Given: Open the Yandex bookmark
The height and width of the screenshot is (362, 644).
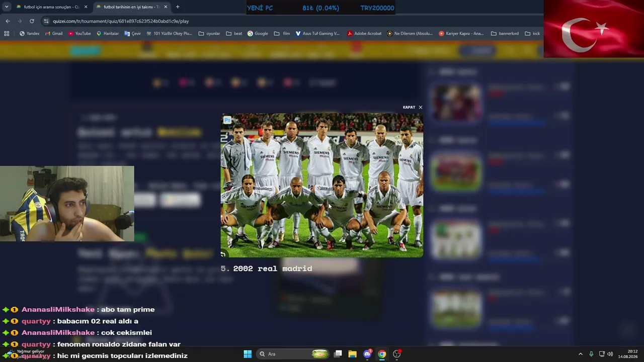Looking at the screenshot, I should 29,34.
